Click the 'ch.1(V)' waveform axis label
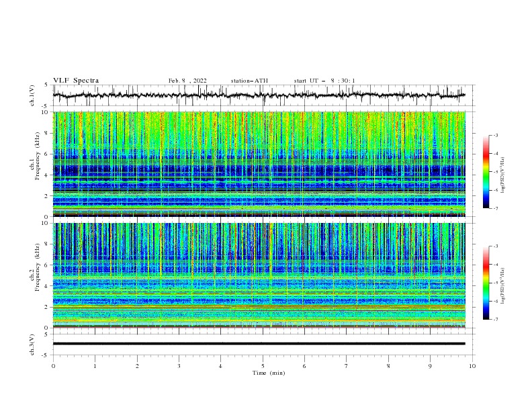The height and width of the screenshot is (411, 532). click(32, 95)
